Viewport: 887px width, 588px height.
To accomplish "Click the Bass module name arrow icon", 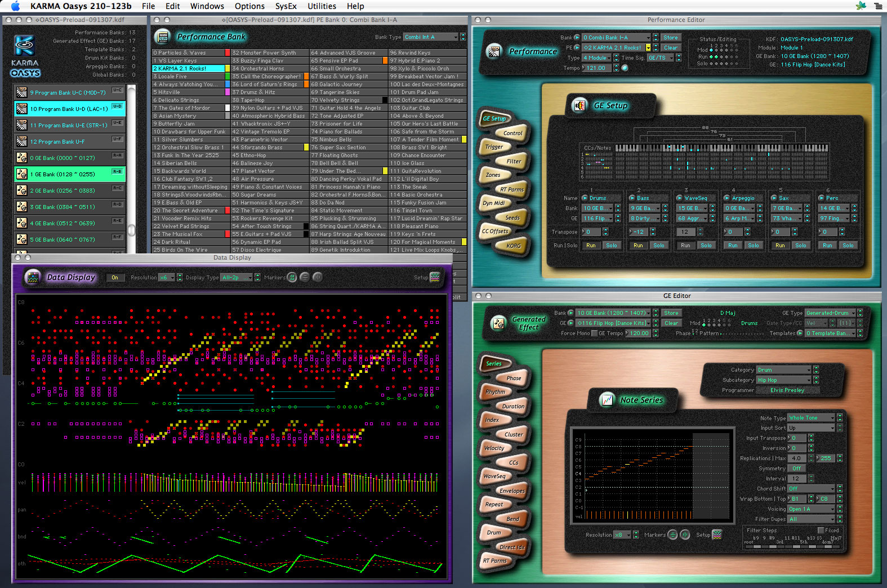I will pyautogui.click(x=632, y=198).
